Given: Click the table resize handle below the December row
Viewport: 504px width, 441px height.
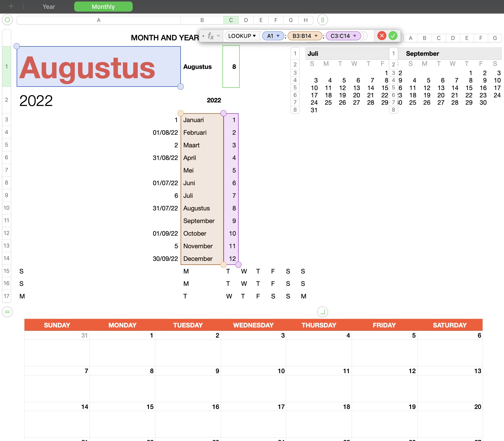Looking at the screenshot, I should click(322, 312).
